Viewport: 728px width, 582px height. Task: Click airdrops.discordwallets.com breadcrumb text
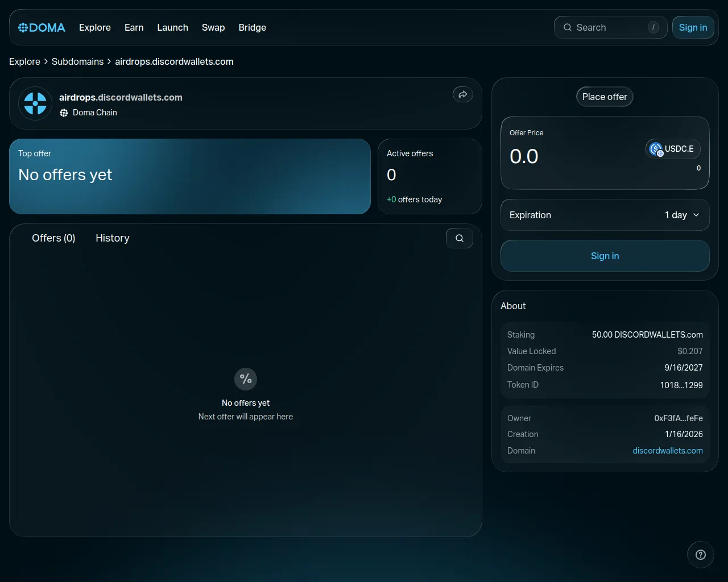point(174,61)
